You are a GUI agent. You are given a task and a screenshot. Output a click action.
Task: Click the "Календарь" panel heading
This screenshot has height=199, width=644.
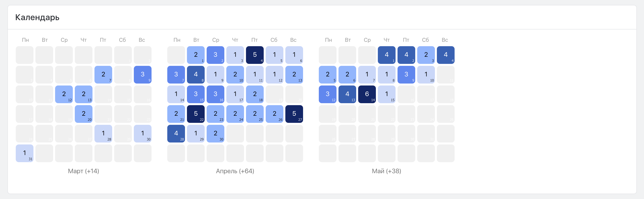37,17
